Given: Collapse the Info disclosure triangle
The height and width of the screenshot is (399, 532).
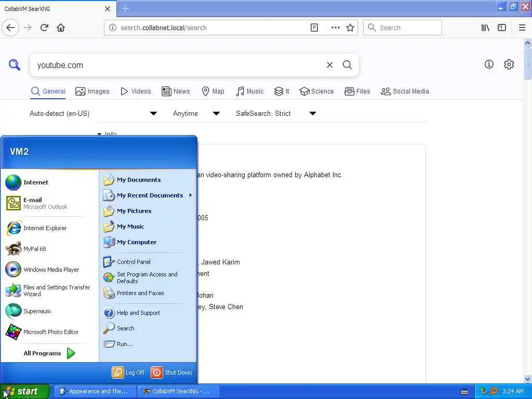Looking at the screenshot, I should coord(99,134).
